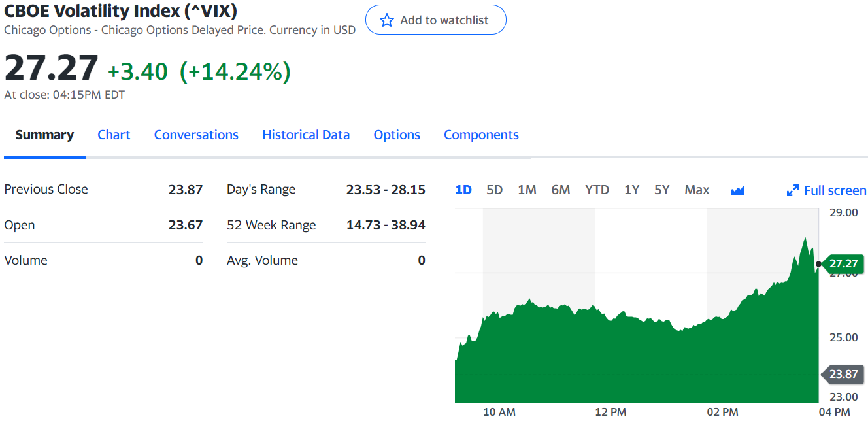Image resolution: width=868 pixels, height=421 pixels.
Task: Click the Chicago Options Delayed Price subtitle
Action: point(180,30)
